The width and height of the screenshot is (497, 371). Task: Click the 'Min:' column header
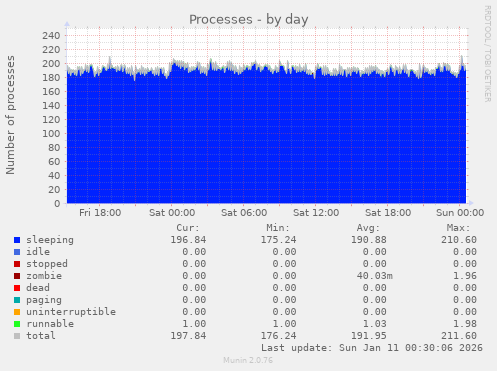[x=278, y=228]
